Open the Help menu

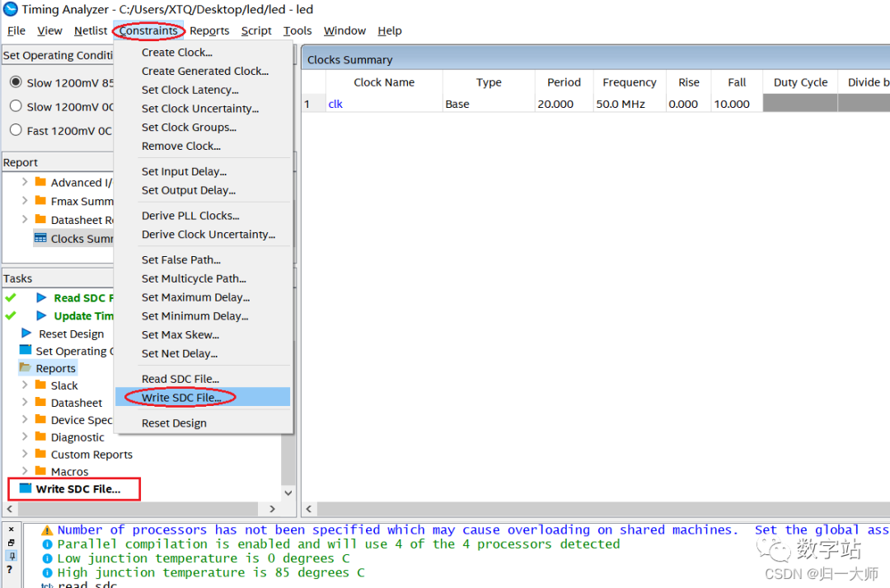pos(389,30)
